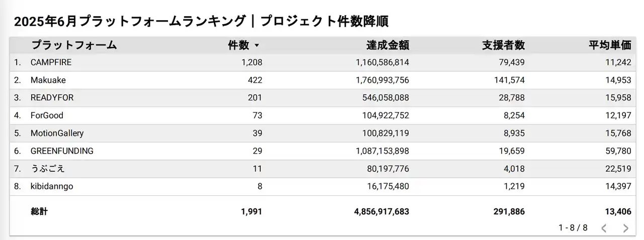Go to next page arrow
The image size is (644, 240).
pos(626,228)
